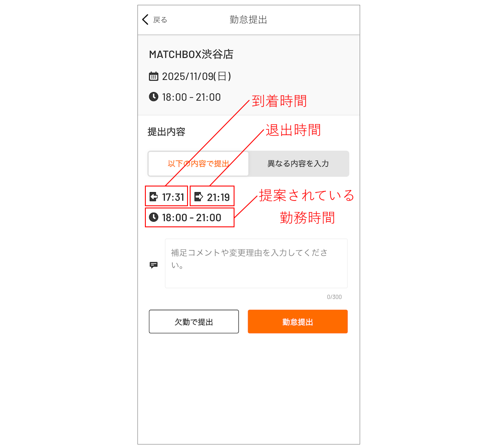
Task: Tap the back chevron arrow icon
Action: 145,19
